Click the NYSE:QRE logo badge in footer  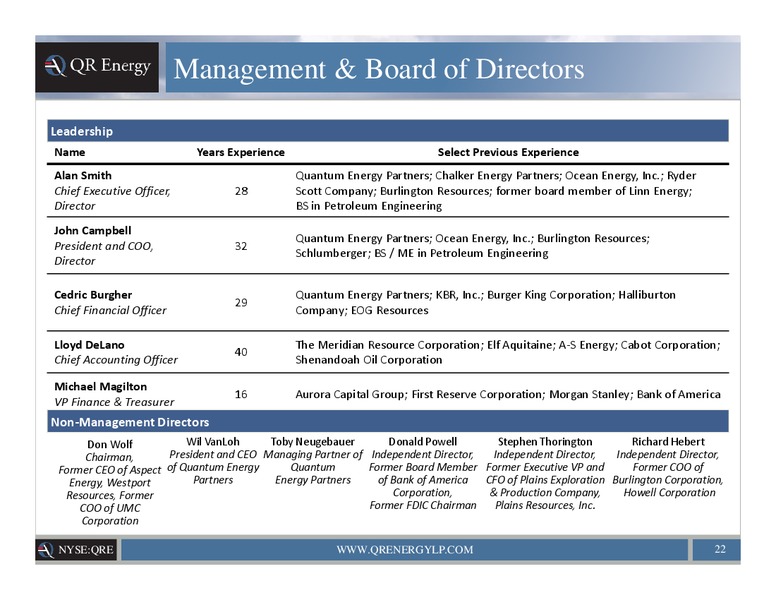[x=76, y=550]
